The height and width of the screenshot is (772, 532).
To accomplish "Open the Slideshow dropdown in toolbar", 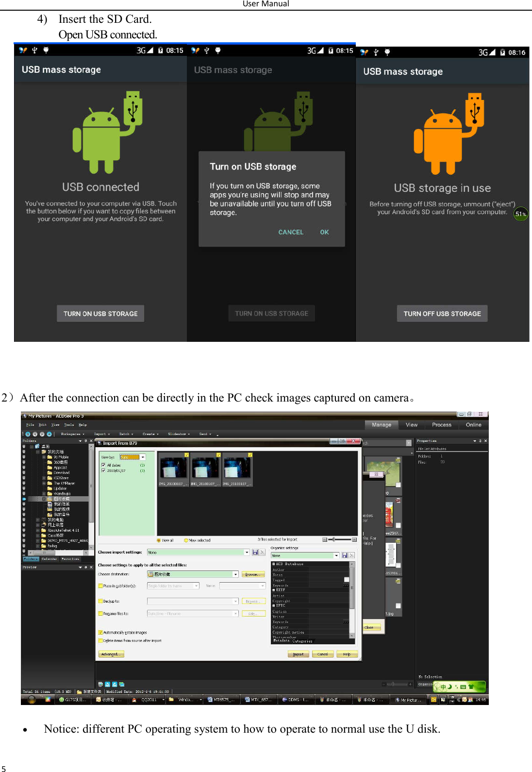I will pyautogui.click(x=179, y=434).
